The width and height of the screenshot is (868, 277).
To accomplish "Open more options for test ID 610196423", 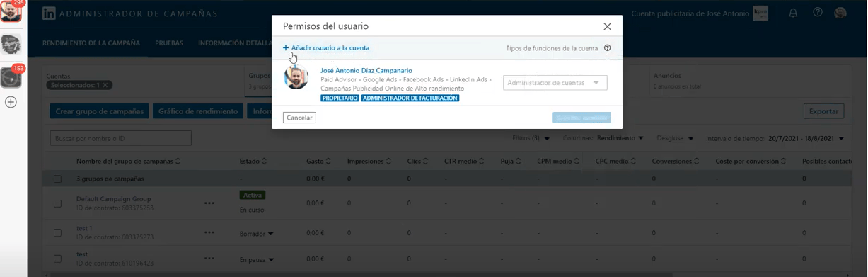I will pyautogui.click(x=209, y=259).
